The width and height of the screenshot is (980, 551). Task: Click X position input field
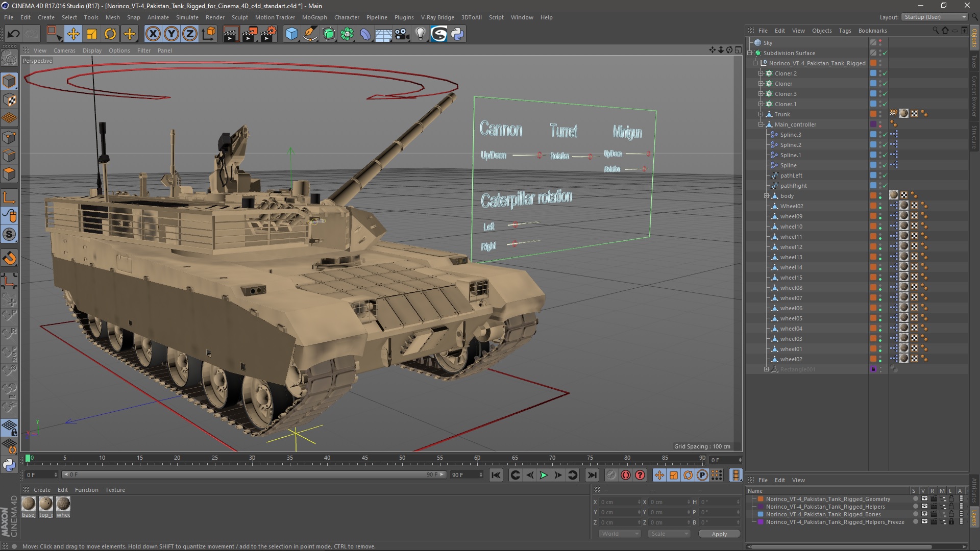tap(619, 502)
